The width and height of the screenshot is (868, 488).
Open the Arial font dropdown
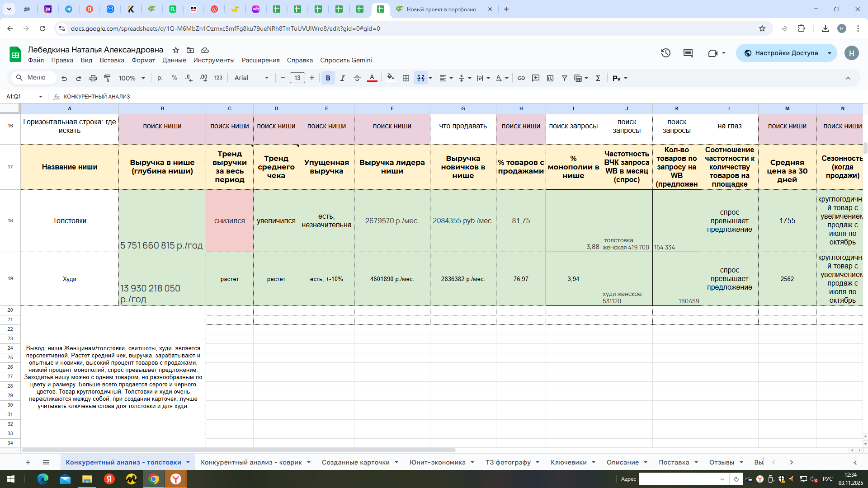tap(251, 78)
